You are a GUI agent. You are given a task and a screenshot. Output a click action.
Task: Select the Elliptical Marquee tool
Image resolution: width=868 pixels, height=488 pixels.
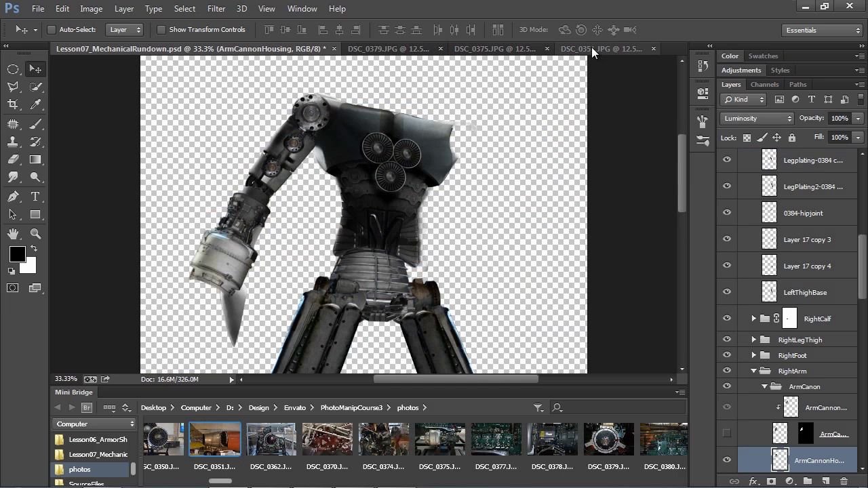point(13,69)
